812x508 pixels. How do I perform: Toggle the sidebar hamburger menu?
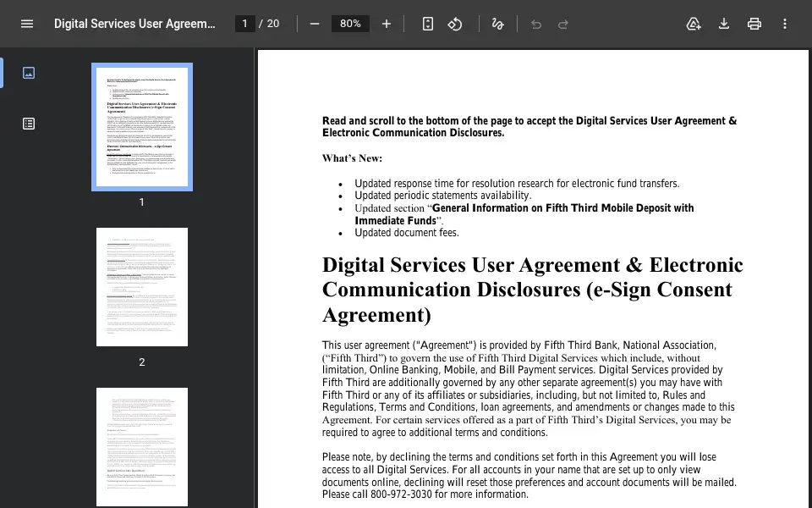27,24
